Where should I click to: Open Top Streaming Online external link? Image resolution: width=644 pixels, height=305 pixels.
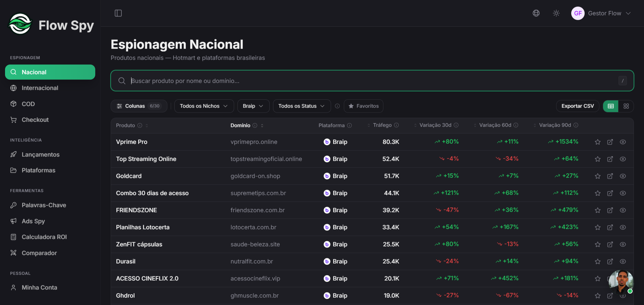610,159
